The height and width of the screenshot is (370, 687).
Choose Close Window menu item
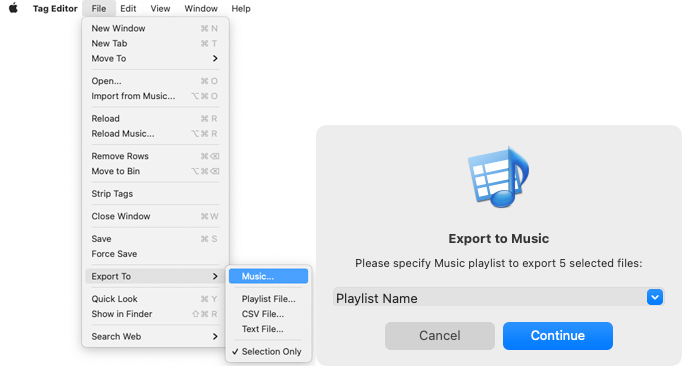(x=155, y=216)
